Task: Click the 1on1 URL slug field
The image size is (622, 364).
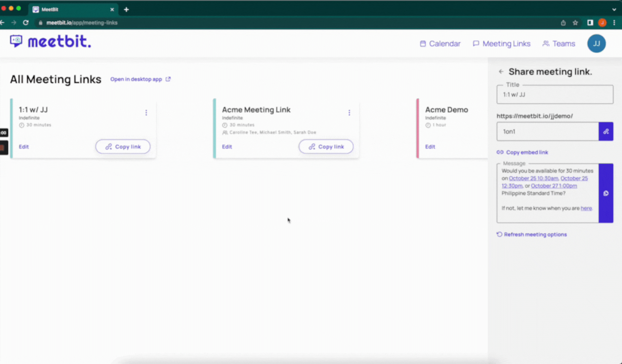Action: point(548,131)
